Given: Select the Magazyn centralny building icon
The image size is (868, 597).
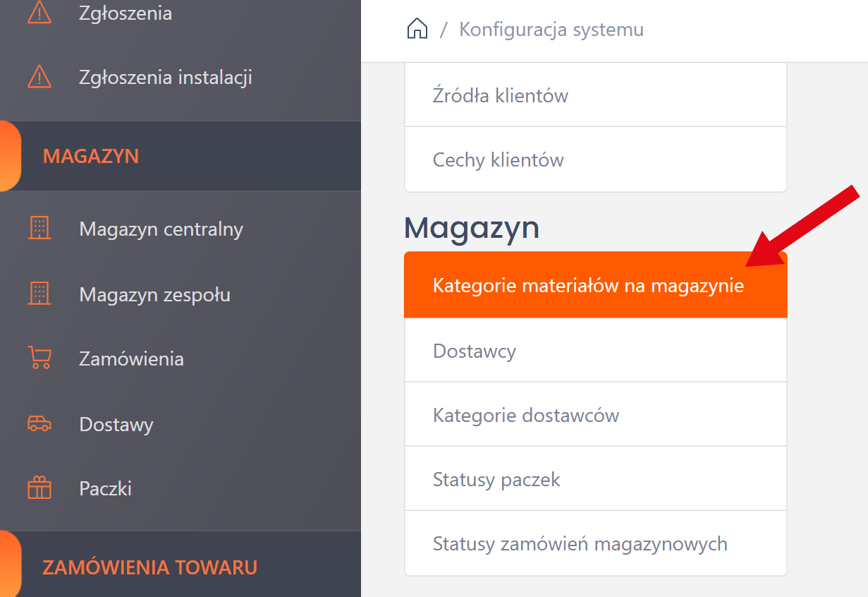Looking at the screenshot, I should (x=39, y=229).
